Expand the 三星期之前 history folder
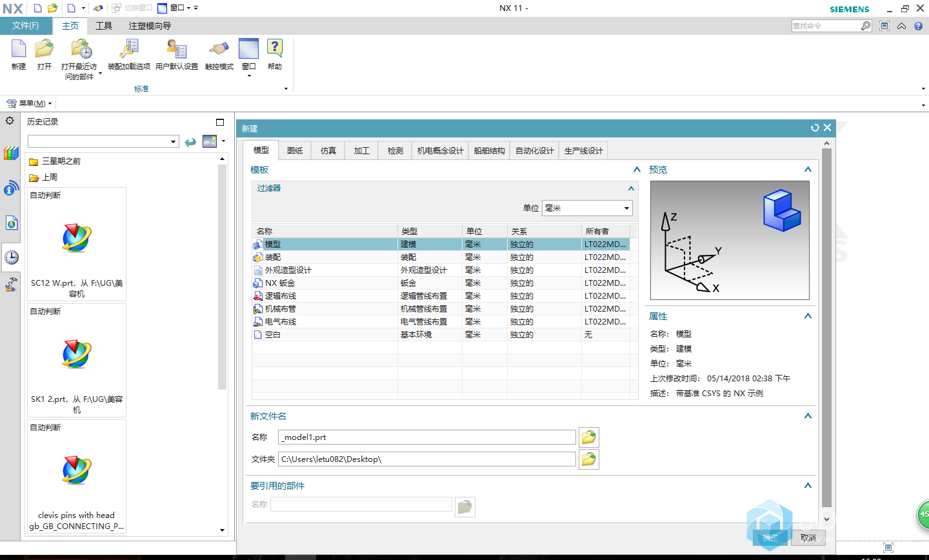The image size is (929, 560). (55, 161)
